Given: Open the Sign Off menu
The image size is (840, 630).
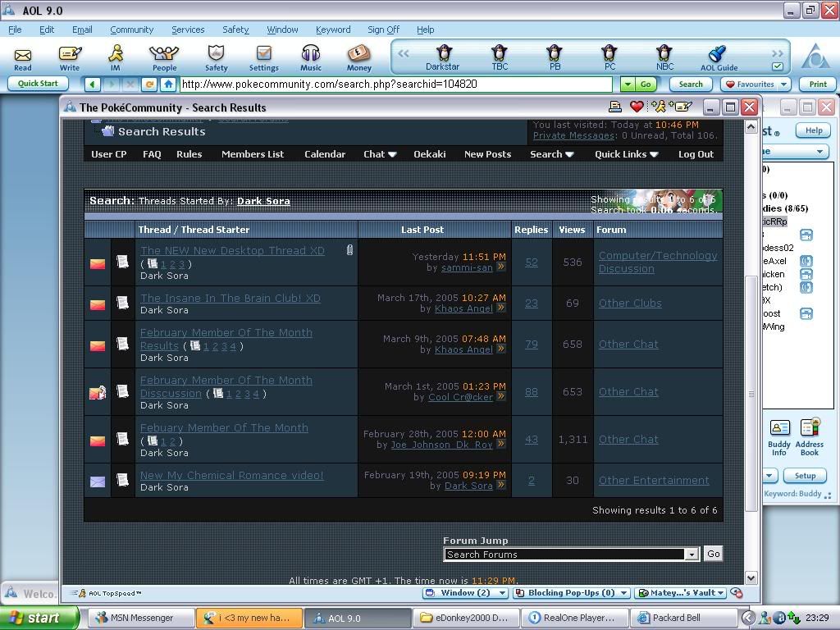Looking at the screenshot, I should tap(384, 30).
